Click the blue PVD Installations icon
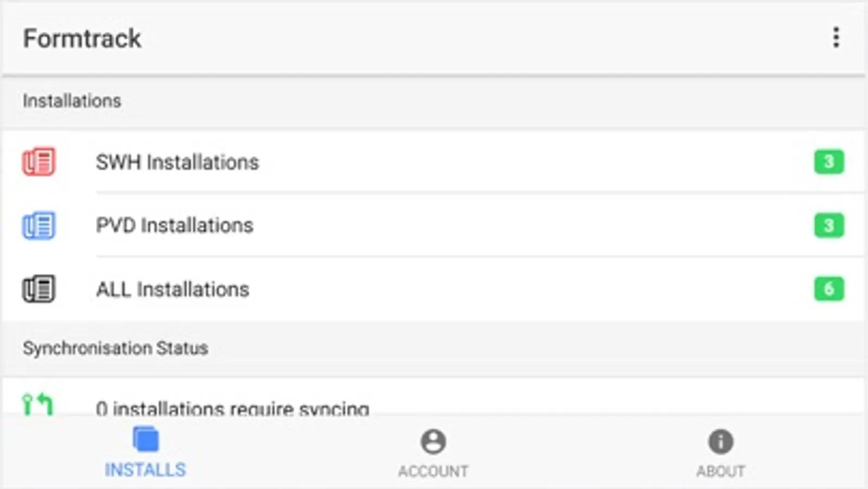 pos(39,225)
